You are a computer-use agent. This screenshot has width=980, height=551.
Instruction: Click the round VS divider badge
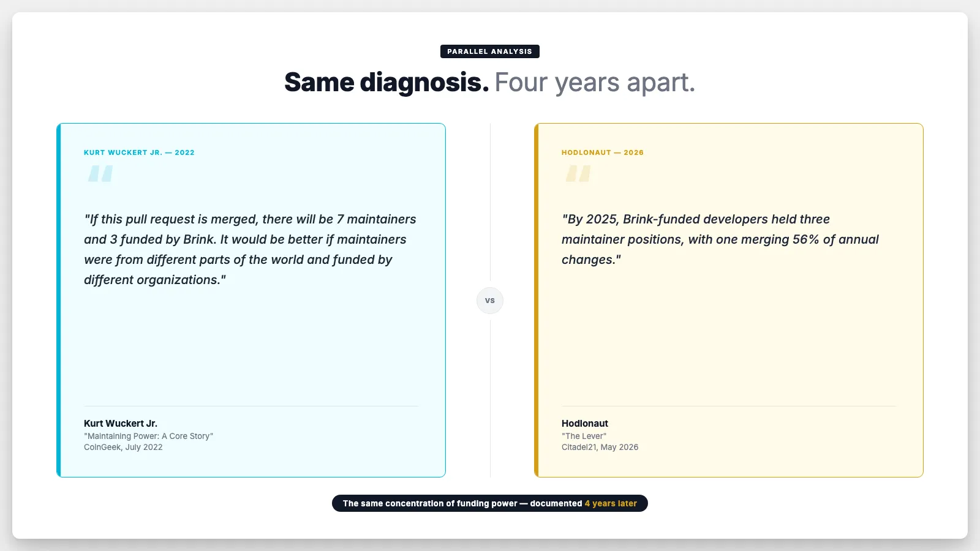pos(490,301)
